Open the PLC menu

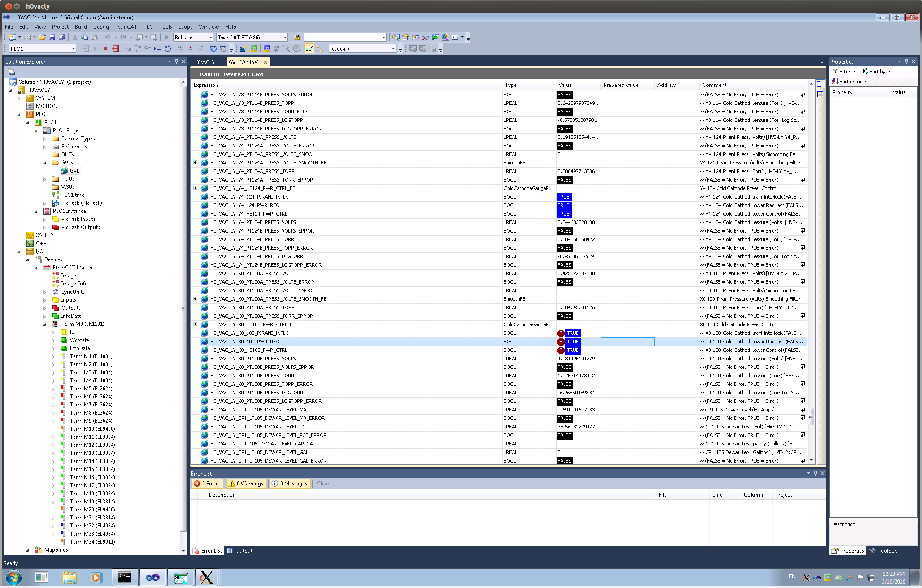click(148, 27)
